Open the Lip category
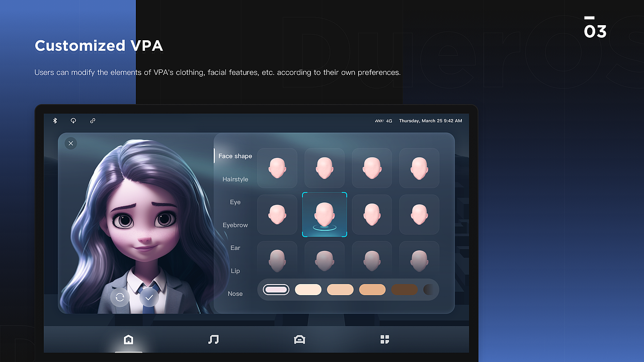 [x=235, y=271]
